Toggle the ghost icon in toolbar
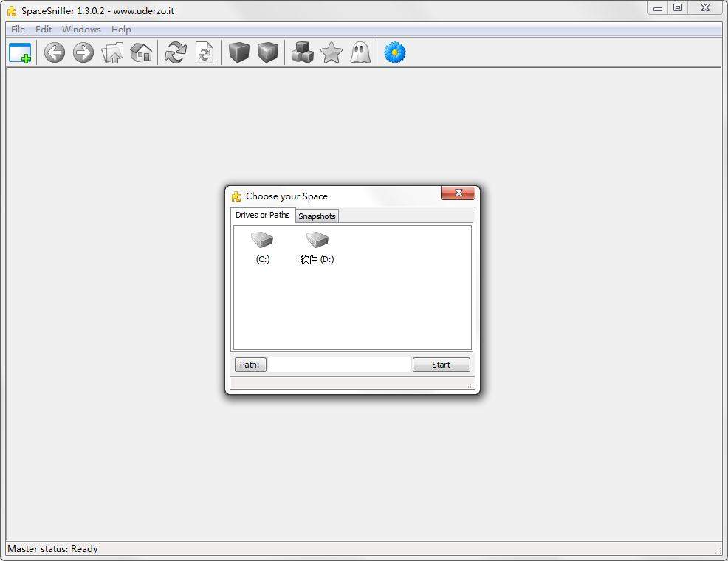 tap(360, 53)
